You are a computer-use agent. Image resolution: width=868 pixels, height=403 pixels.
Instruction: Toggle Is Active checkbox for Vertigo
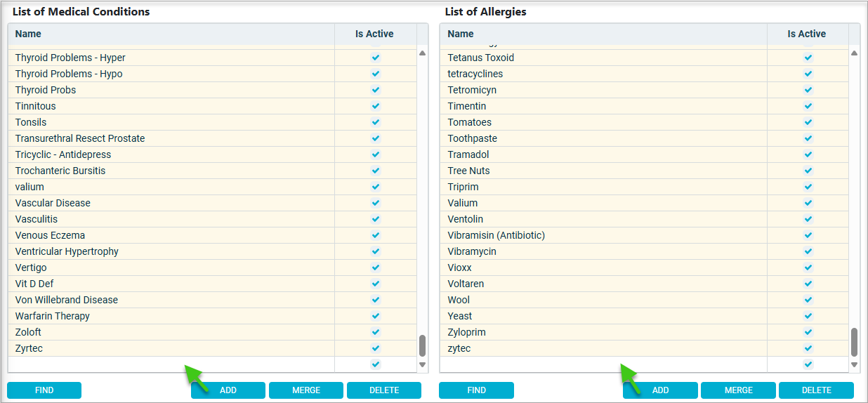[x=375, y=267]
